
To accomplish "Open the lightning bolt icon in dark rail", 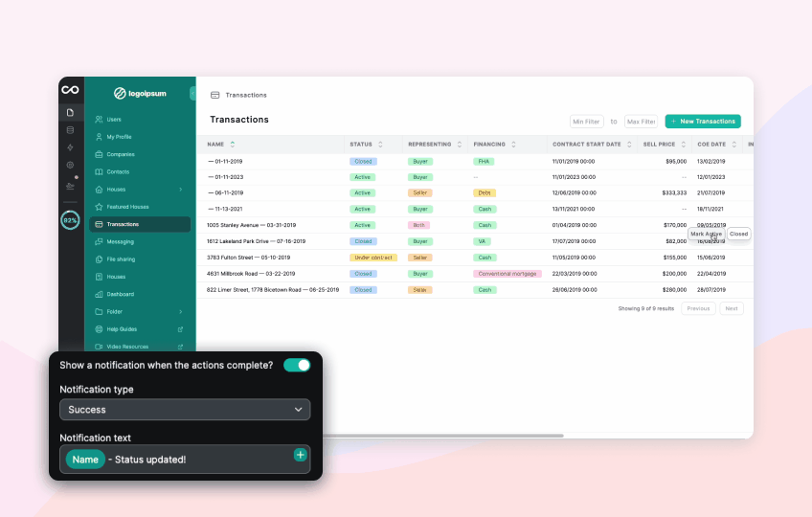I will point(71,147).
